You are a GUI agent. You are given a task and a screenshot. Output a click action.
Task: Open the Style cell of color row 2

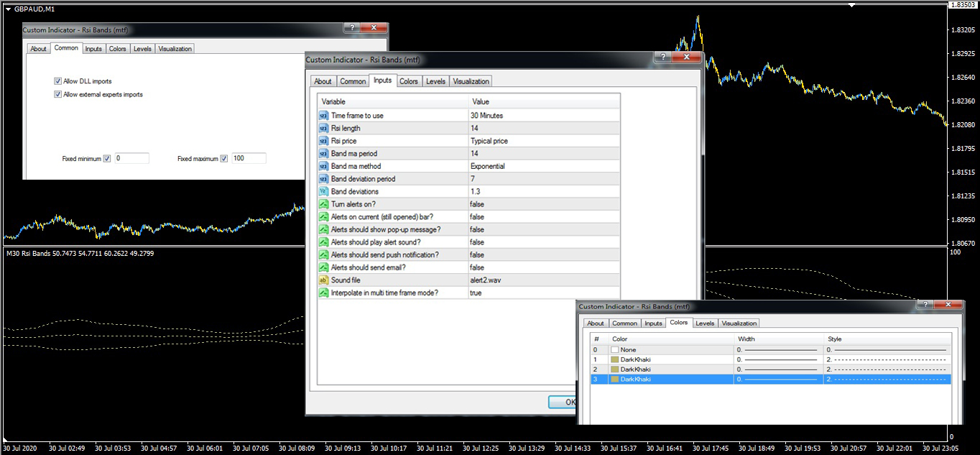[888, 369]
